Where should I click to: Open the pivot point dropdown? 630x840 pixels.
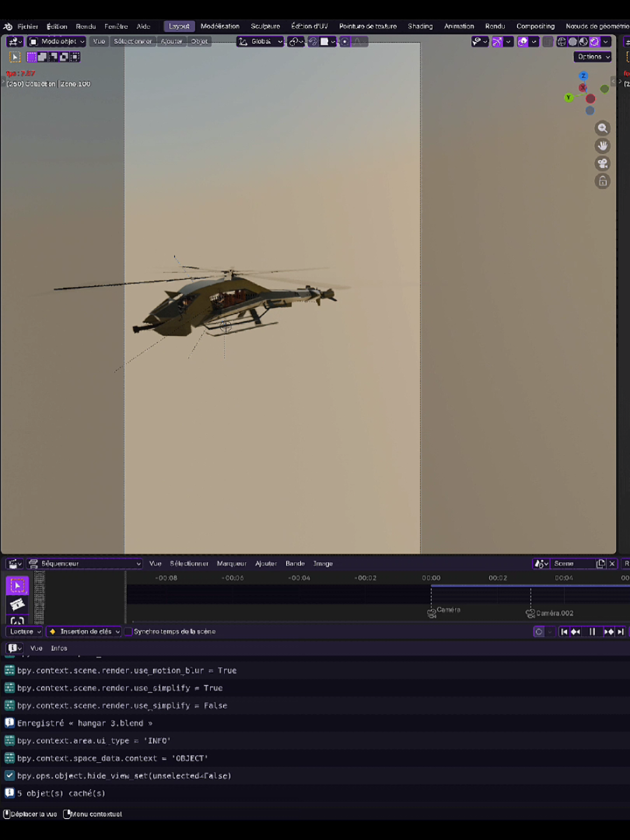click(296, 42)
